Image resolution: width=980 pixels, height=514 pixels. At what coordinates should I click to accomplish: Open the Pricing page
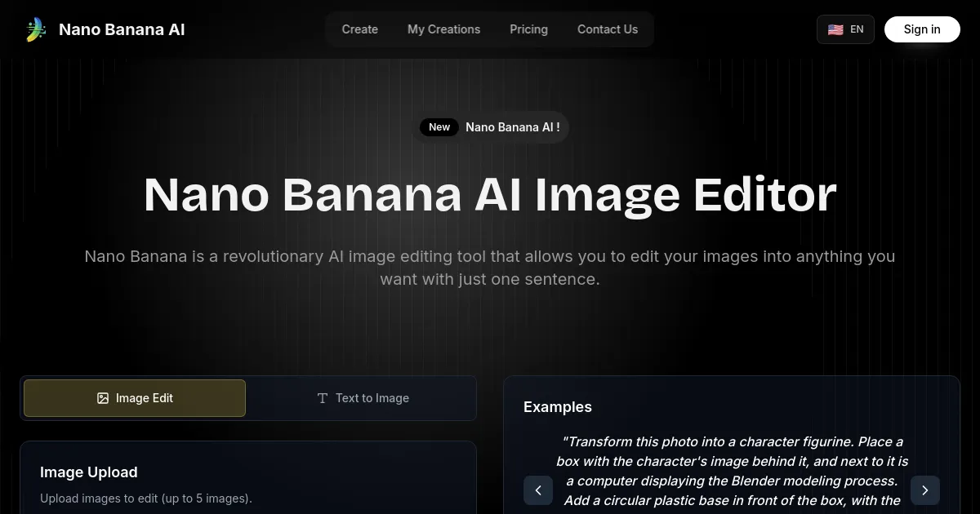click(x=528, y=29)
